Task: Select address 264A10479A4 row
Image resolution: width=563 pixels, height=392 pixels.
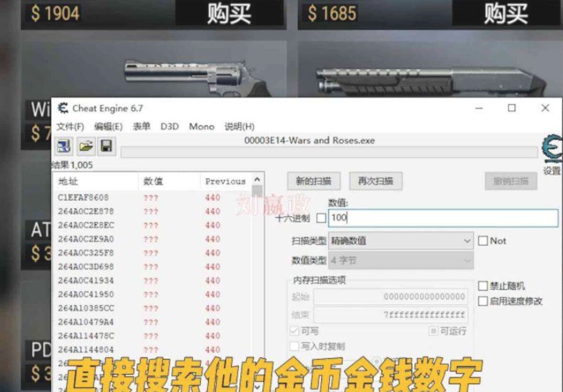Action: (153, 322)
